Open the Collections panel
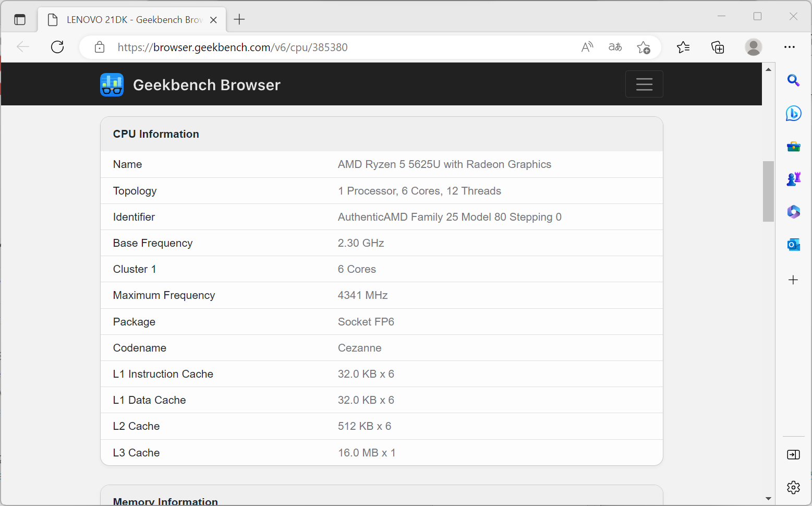This screenshot has width=812, height=506. [718, 47]
